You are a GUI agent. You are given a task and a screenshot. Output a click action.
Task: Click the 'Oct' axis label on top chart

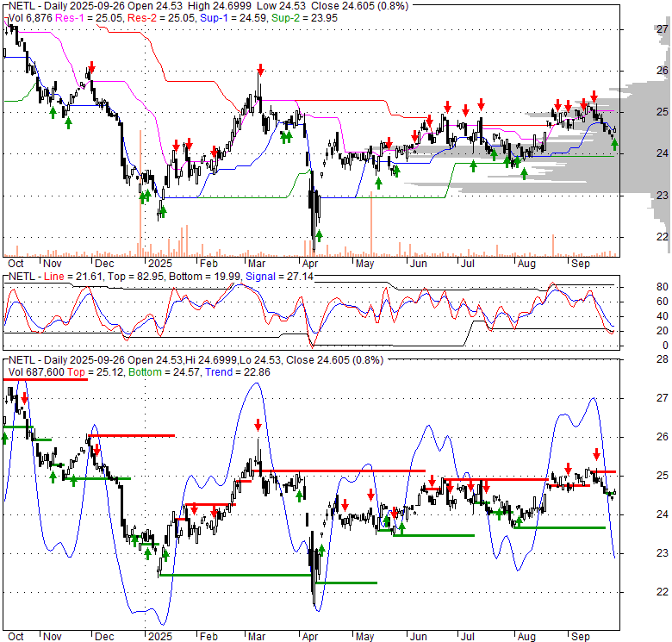pos(16,263)
